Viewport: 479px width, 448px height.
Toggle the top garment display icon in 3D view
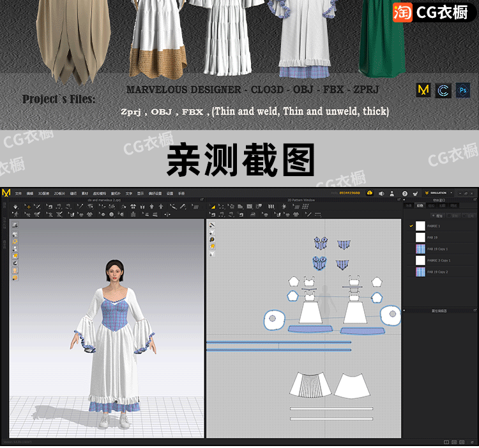[15, 225]
